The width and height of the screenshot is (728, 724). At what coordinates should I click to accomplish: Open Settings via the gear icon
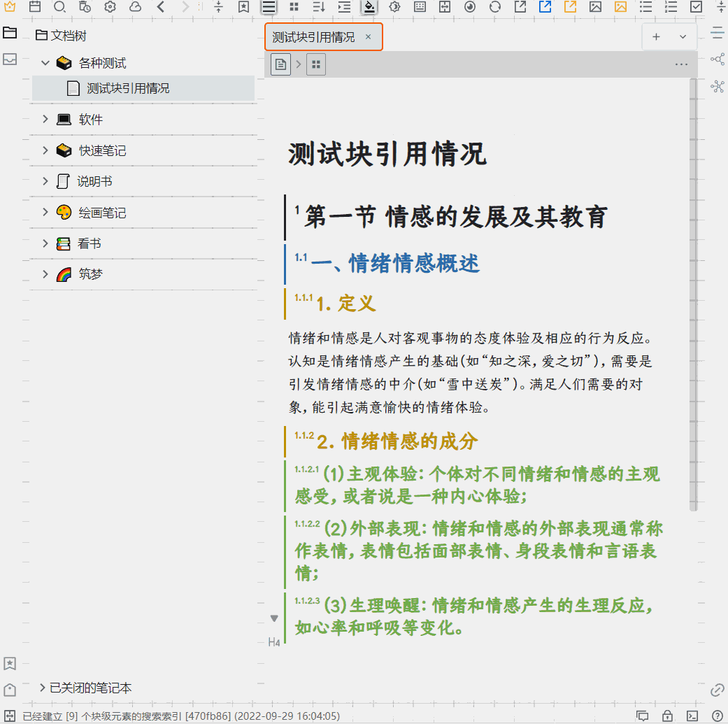tap(109, 7)
